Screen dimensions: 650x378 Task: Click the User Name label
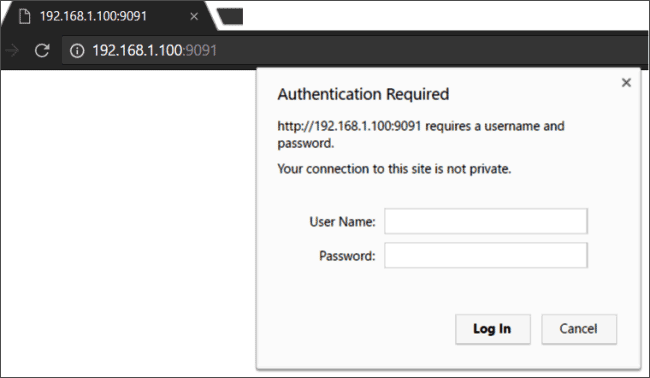(x=342, y=222)
